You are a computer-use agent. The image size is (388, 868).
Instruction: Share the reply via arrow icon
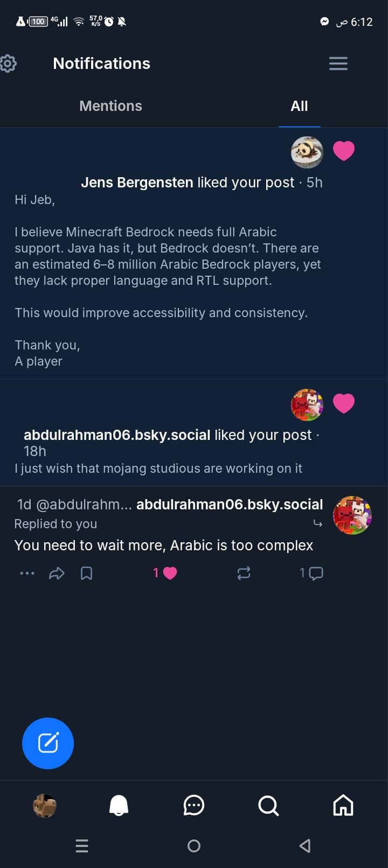tap(57, 573)
